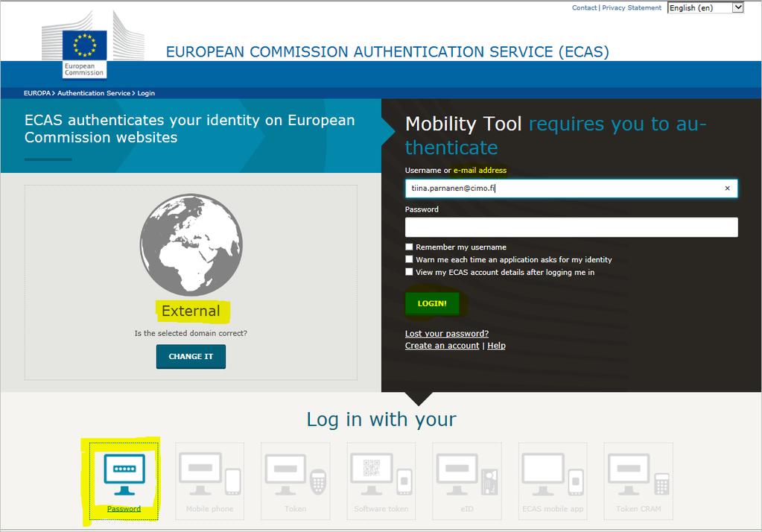
Task: Click the External domain label
Action: pyautogui.click(x=191, y=311)
